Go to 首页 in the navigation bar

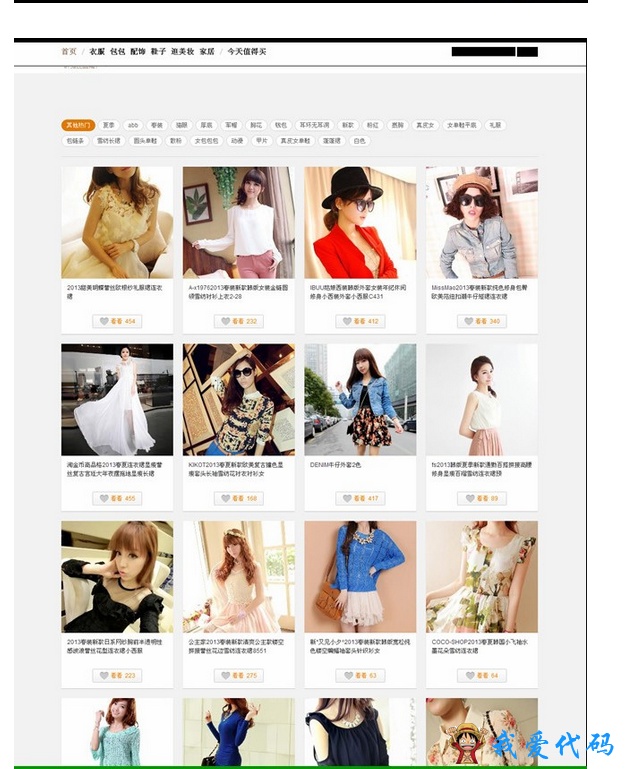click(x=69, y=51)
